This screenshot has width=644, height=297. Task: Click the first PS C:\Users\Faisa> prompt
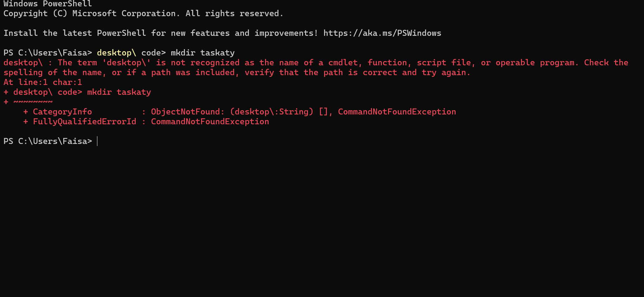pyautogui.click(x=48, y=53)
